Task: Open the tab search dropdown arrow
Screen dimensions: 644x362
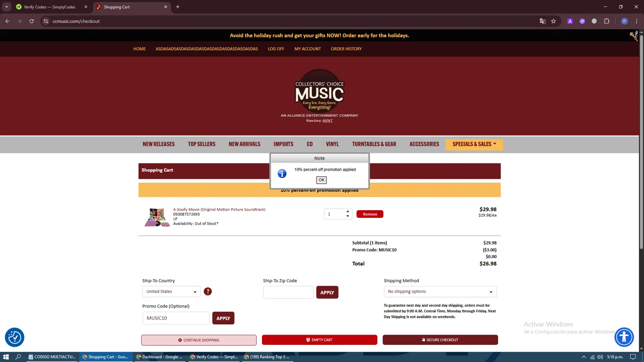Action: point(6,7)
